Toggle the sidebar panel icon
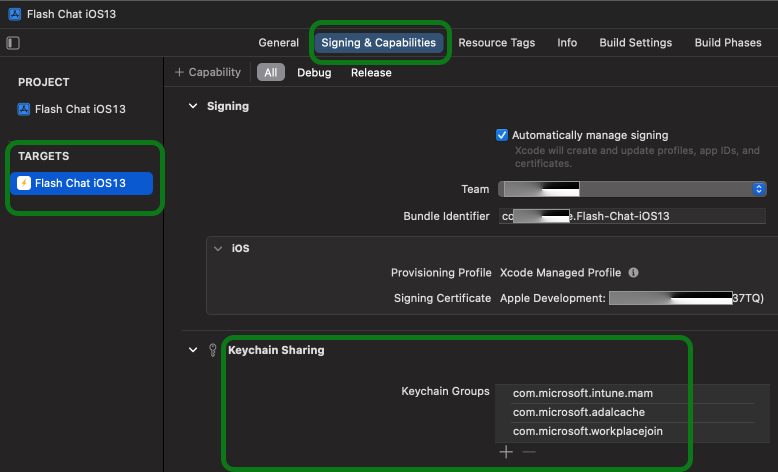The height and width of the screenshot is (472, 778). click(13, 43)
